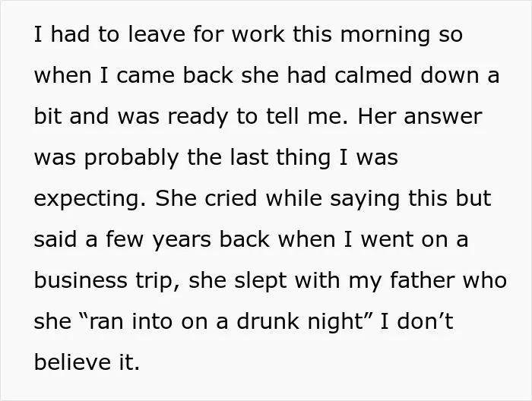This screenshot has width=532, height=401.
Task: Click the word "business"
Action: [x=81, y=280]
